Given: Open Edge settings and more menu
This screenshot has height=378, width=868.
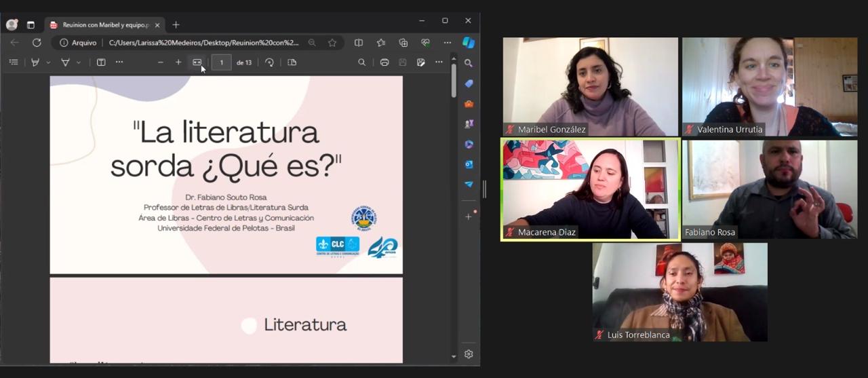Looking at the screenshot, I should 448,43.
